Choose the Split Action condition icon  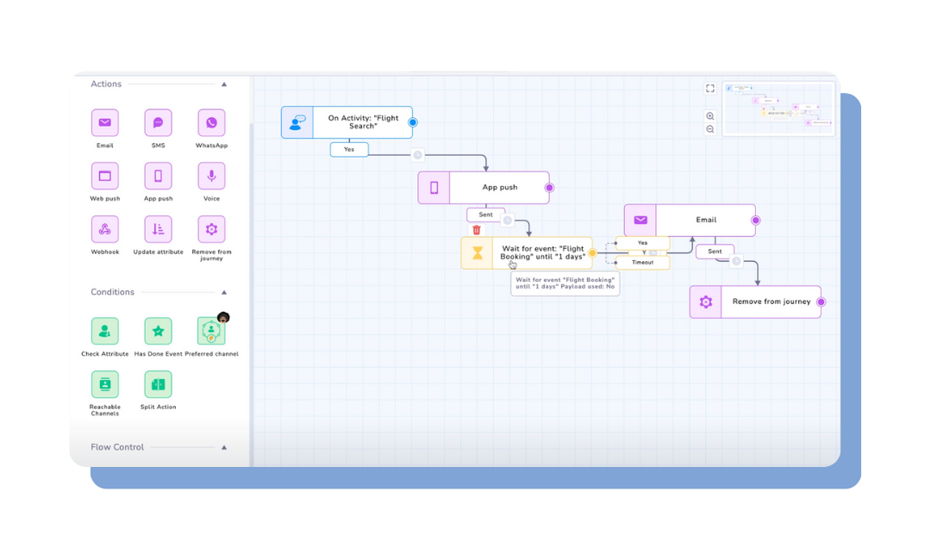coord(158,384)
